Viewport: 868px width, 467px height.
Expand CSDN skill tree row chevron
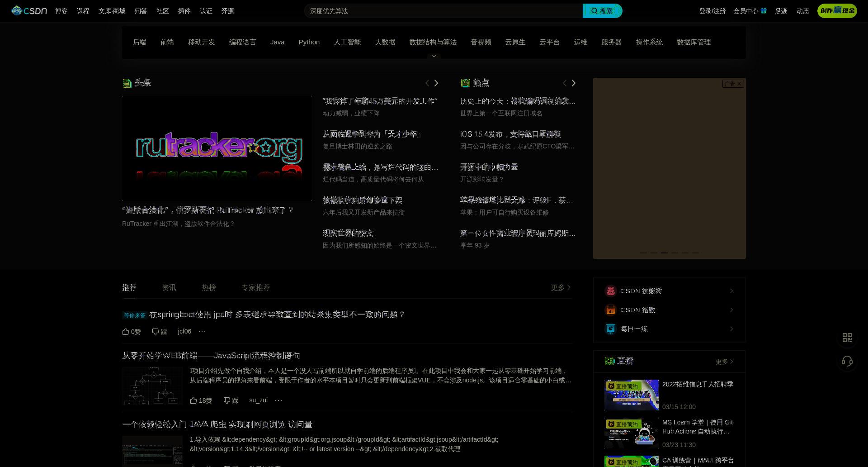click(731, 291)
